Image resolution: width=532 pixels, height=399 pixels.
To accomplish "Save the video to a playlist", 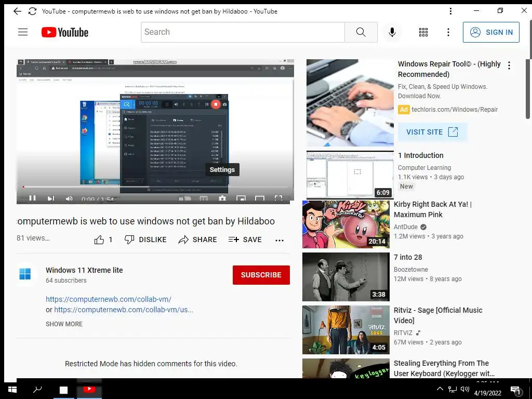I will 245,240.
